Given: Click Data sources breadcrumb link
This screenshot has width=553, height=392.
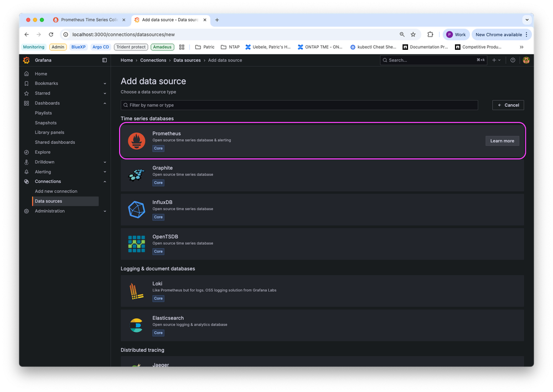Looking at the screenshot, I should 187,60.
